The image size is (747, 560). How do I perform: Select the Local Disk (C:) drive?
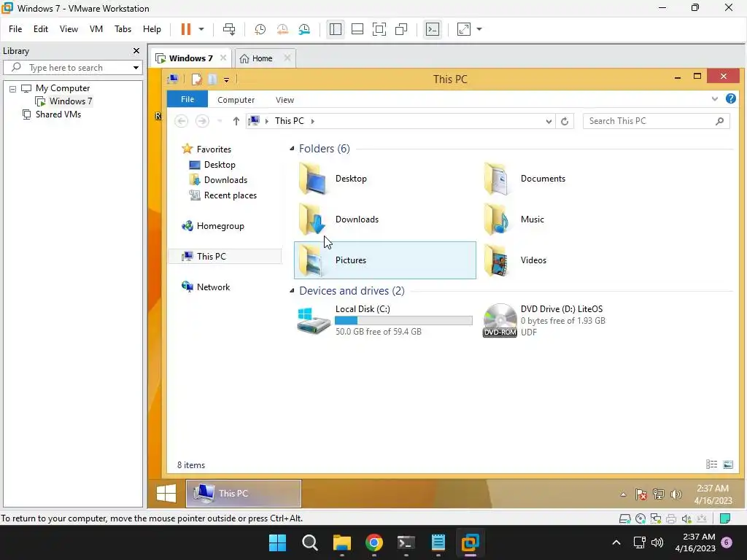coord(385,320)
